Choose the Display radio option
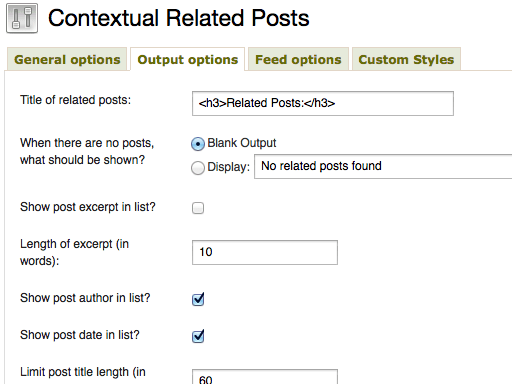The height and width of the screenshot is (384, 512). (198, 168)
